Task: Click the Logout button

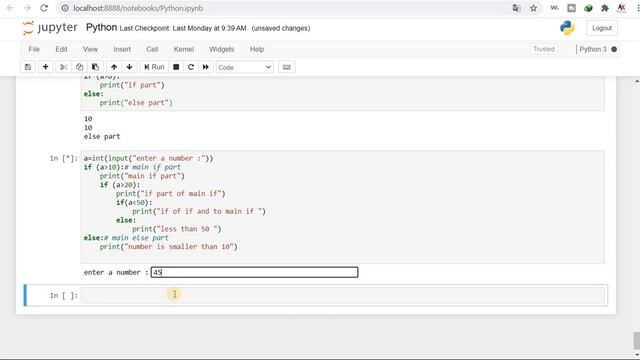Action: pyautogui.click(x=602, y=28)
